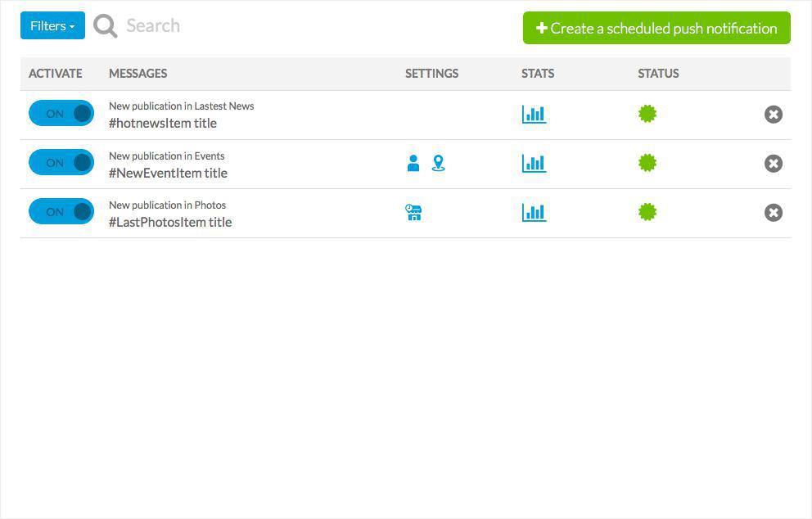Viewport: 812px width, 519px height.
Task: Disable the Events notification switch
Action: 61,163
